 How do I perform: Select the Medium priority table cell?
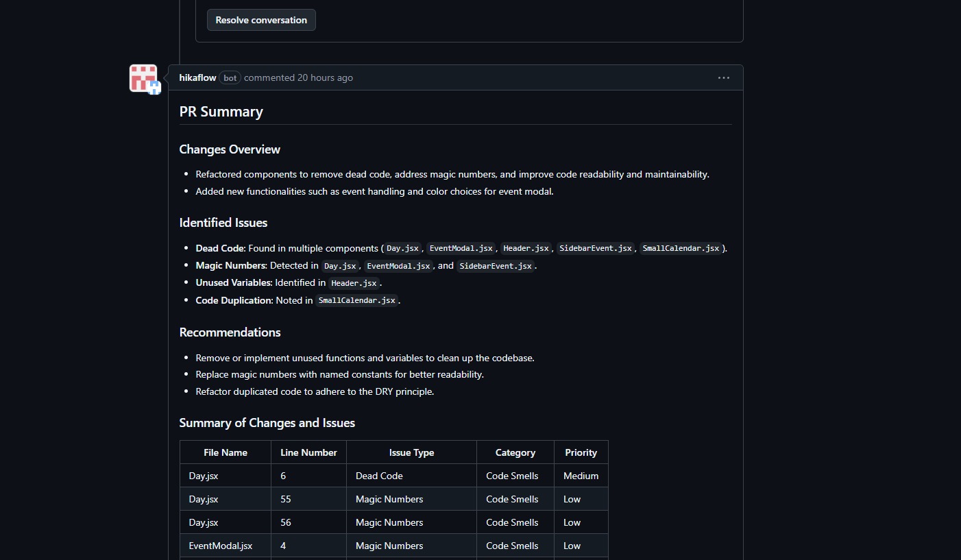coord(581,476)
